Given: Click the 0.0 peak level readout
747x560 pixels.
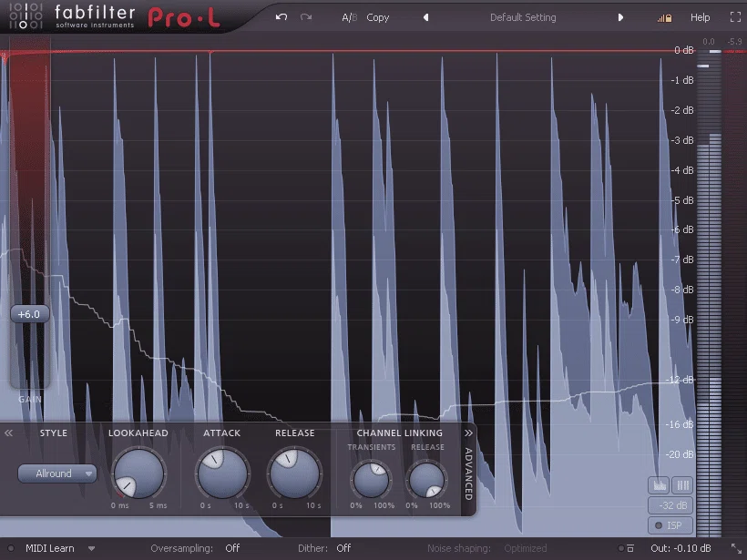Looking at the screenshot, I should point(709,42).
